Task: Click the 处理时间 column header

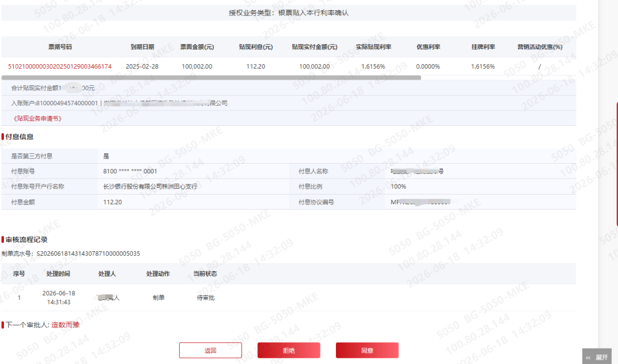Action: (x=58, y=274)
